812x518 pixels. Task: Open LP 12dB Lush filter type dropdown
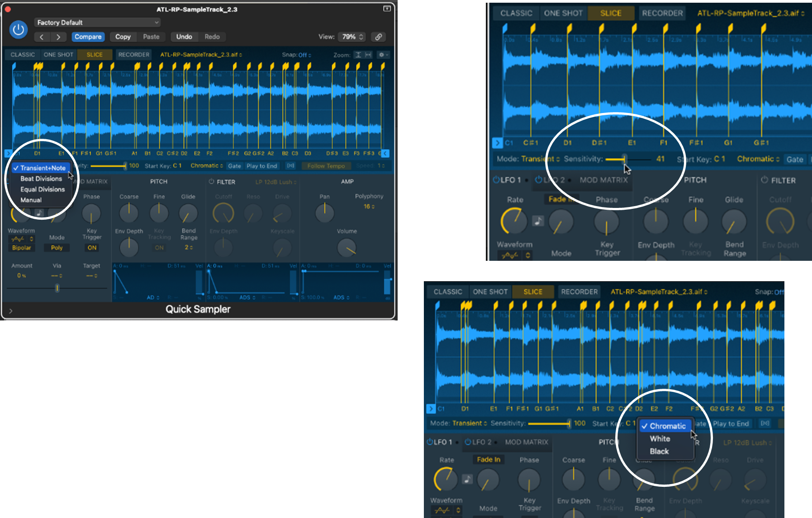(276, 182)
